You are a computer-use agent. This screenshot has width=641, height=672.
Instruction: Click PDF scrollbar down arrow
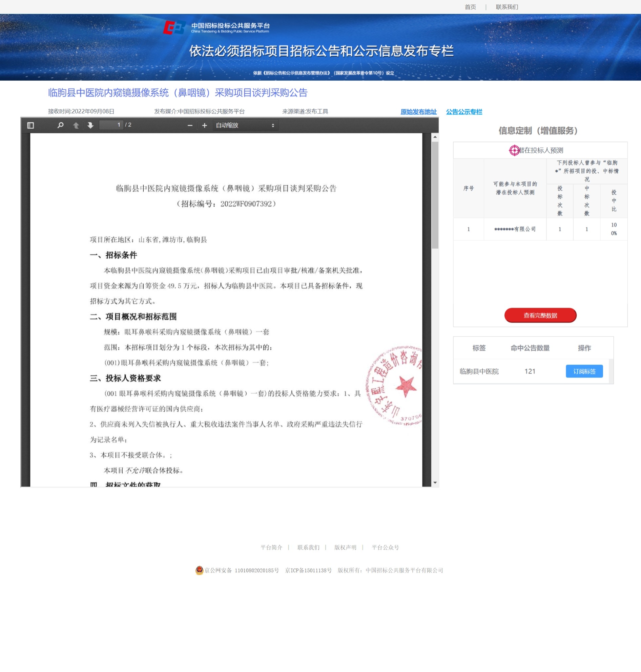435,482
